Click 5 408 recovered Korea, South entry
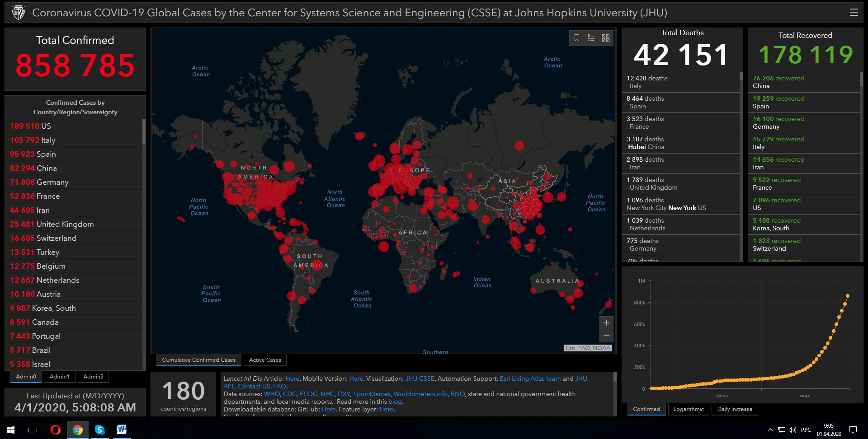This screenshot has height=439, width=868. point(804,224)
